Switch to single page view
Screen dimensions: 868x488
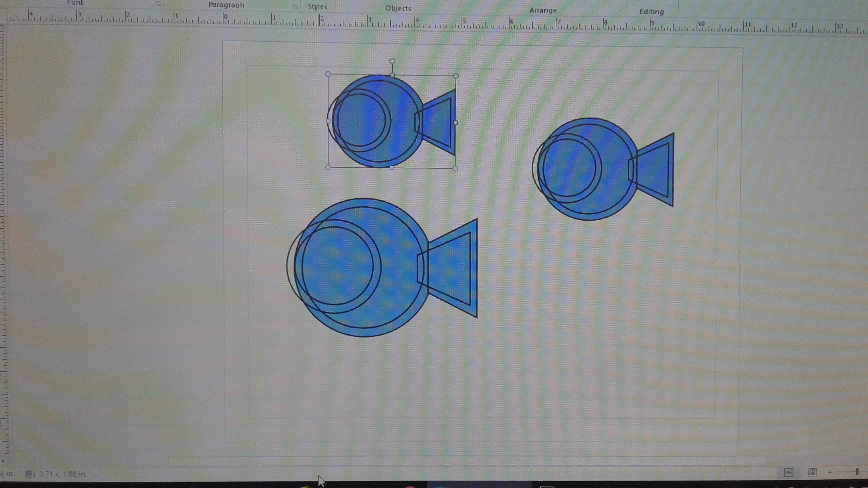pos(788,472)
